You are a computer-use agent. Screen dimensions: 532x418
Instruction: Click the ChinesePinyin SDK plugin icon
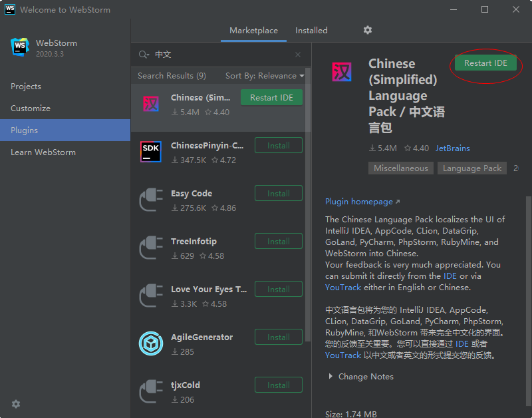151,152
